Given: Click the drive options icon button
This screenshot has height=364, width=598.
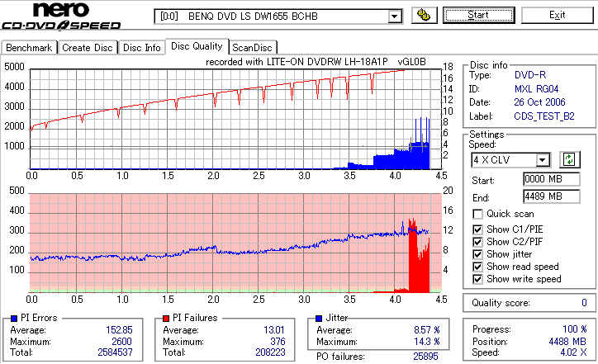Looking at the screenshot, I should click(424, 15).
